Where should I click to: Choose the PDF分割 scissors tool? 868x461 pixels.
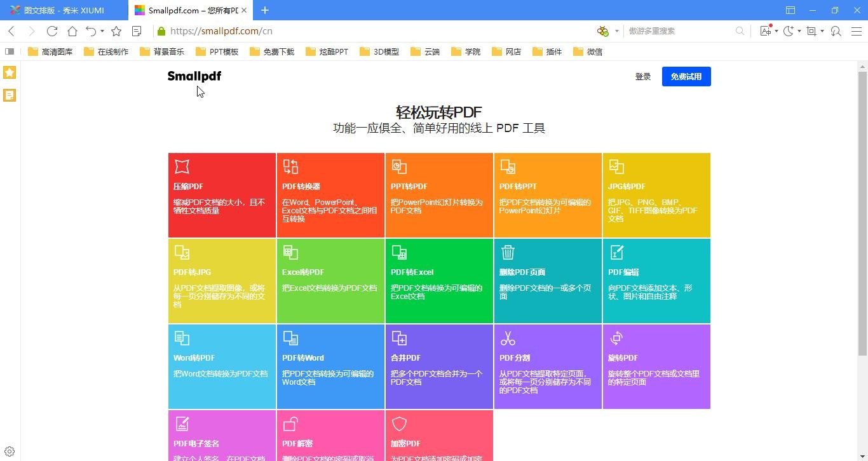pyautogui.click(x=547, y=366)
